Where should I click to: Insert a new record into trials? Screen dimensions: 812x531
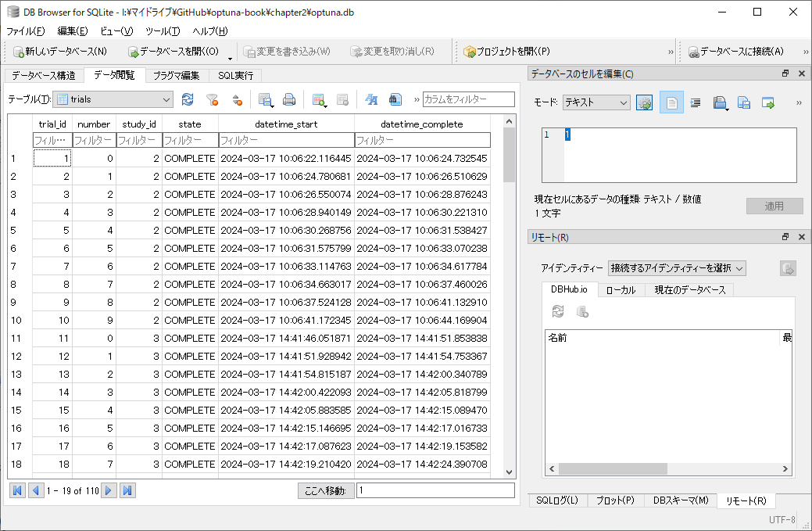[318, 100]
